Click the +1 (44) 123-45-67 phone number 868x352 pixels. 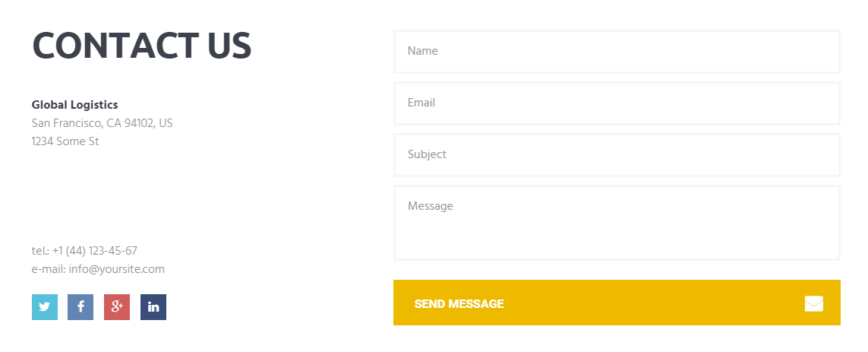95,251
